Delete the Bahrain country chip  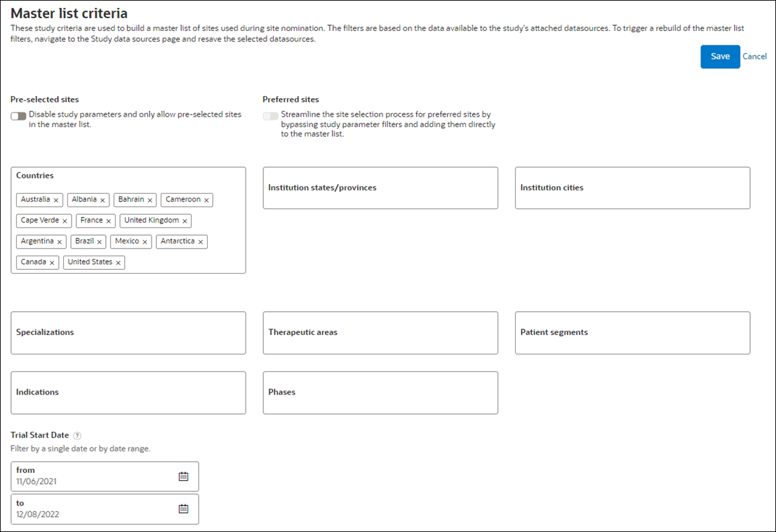click(x=150, y=200)
